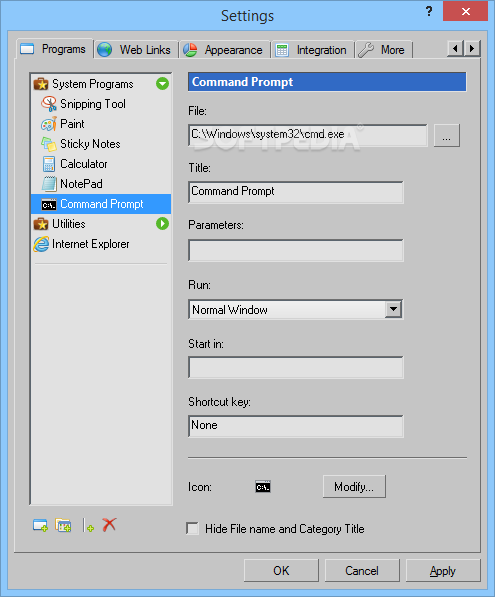
Task: Collapse the System Programs category green arrow
Action: (163, 83)
